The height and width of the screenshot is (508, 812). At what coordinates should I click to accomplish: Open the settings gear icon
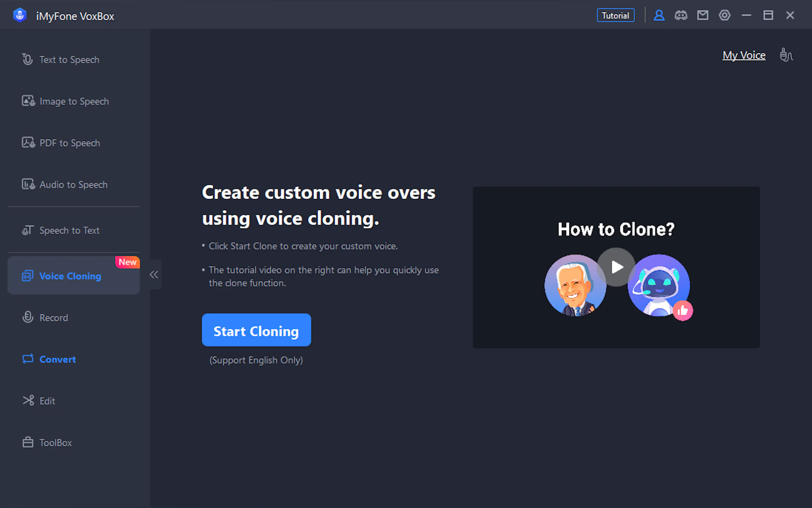(x=725, y=15)
